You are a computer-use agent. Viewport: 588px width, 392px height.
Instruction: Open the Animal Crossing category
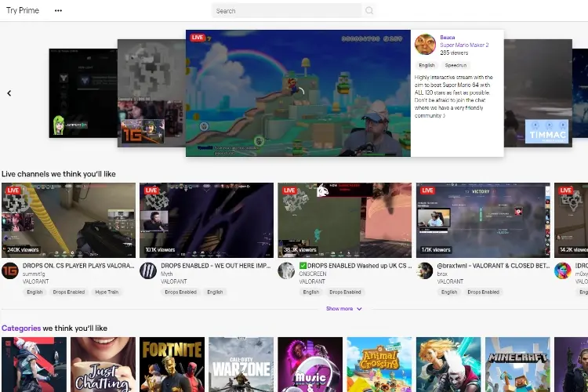[x=379, y=365]
